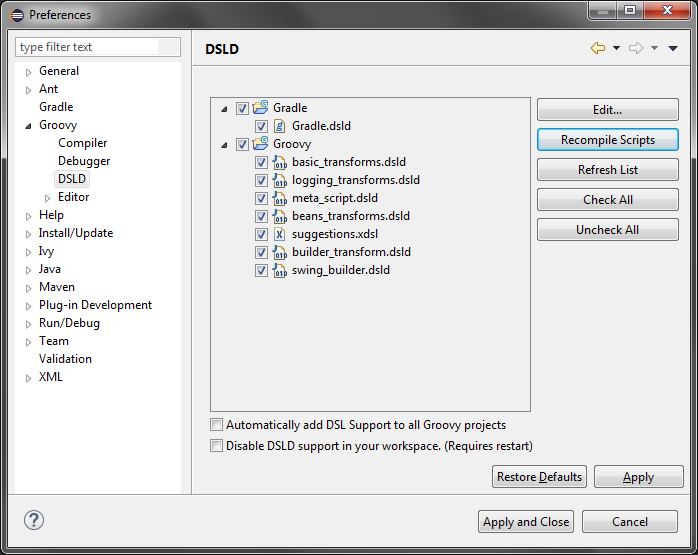Expand the XML preferences node
This screenshot has width=698, height=555.
point(28,378)
